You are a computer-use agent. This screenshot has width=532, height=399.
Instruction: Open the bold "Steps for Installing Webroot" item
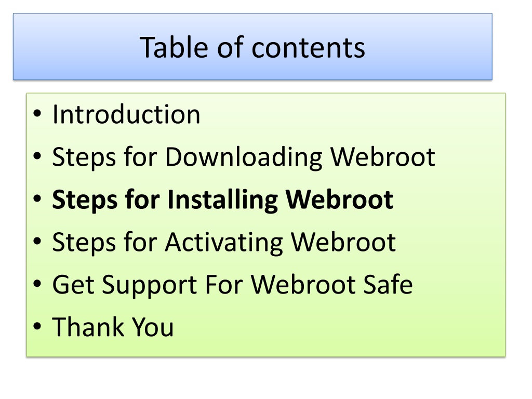click(222, 200)
